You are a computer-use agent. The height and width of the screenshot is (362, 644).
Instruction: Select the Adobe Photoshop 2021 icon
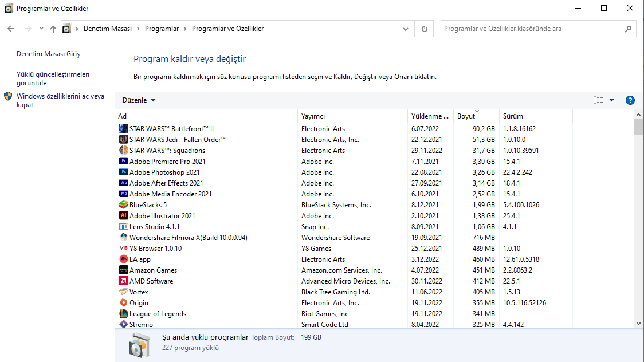tap(123, 172)
